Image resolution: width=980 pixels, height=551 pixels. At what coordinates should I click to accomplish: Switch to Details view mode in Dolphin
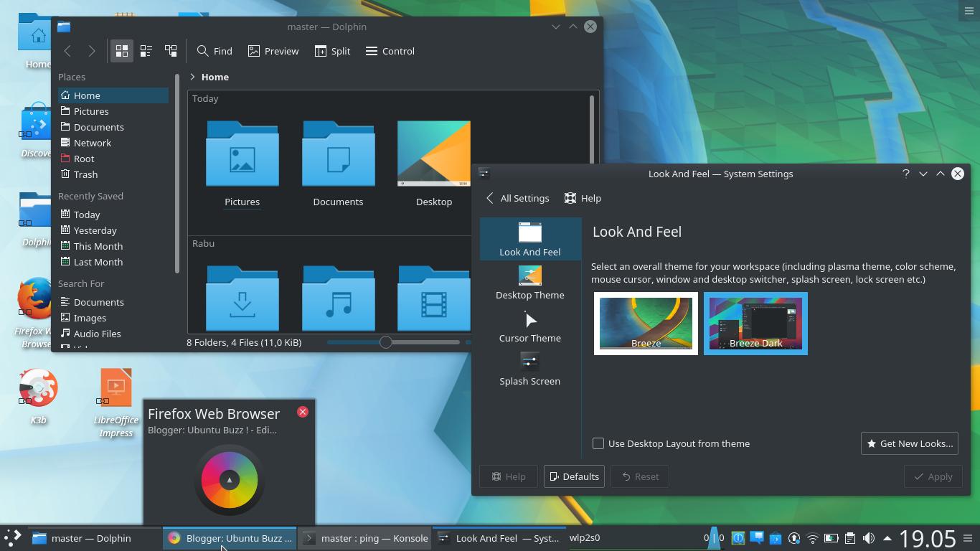(x=170, y=51)
